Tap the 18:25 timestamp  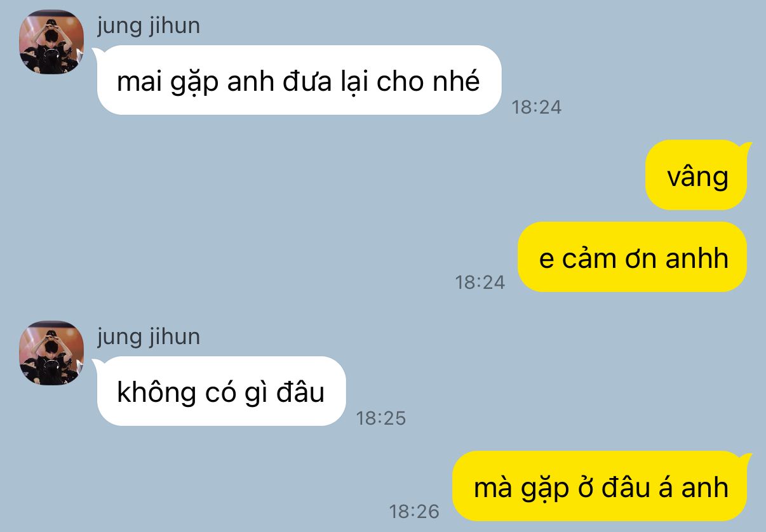point(380,418)
